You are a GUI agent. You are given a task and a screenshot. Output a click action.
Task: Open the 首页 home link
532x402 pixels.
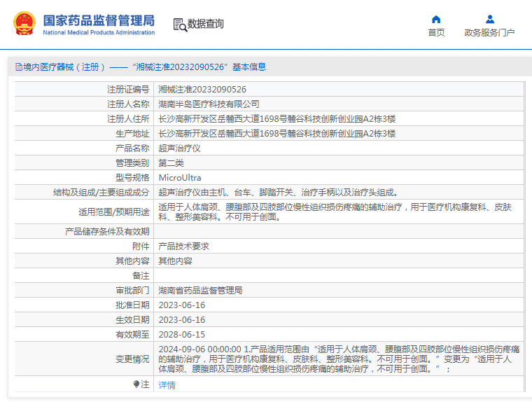point(436,33)
